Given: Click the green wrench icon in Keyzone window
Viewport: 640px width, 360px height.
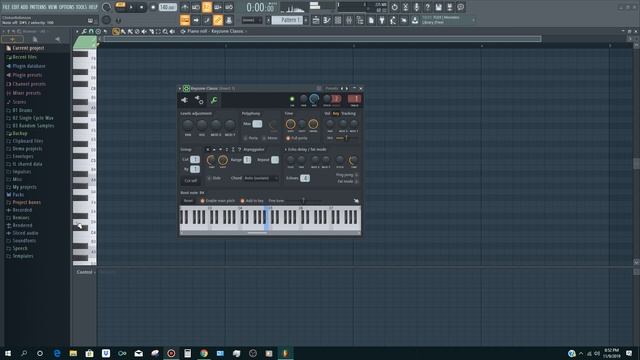Looking at the screenshot, I should point(214,100).
